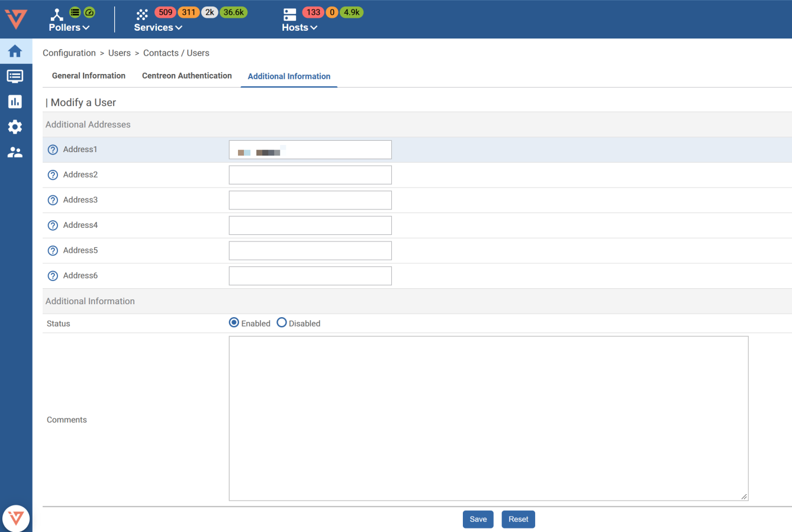The height and width of the screenshot is (532, 792).
Task: Click the 4.9k up hosts badge
Action: click(352, 12)
